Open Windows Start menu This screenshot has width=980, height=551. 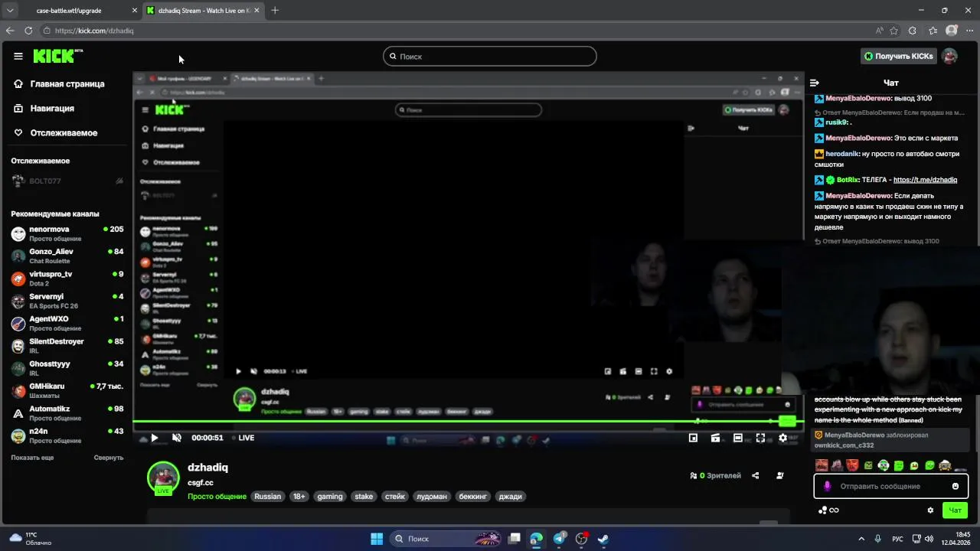[377, 539]
